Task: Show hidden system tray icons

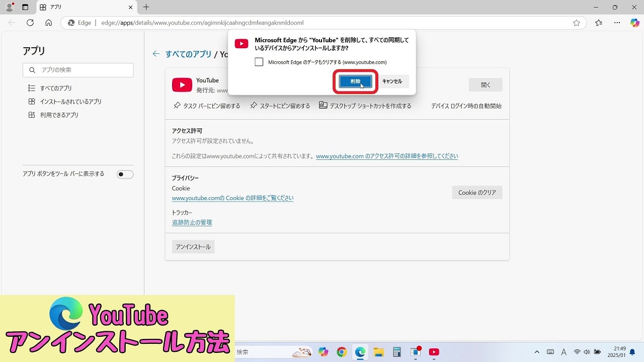Action: pyautogui.click(x=537, y=352)
